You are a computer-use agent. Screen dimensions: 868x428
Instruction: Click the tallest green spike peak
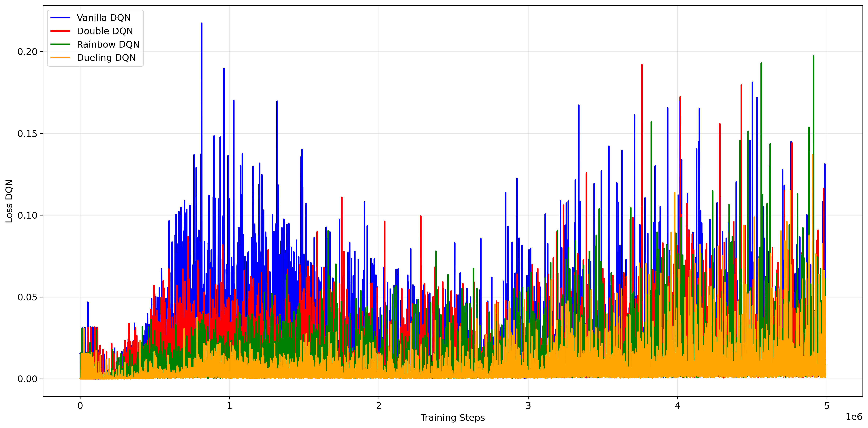813,56
